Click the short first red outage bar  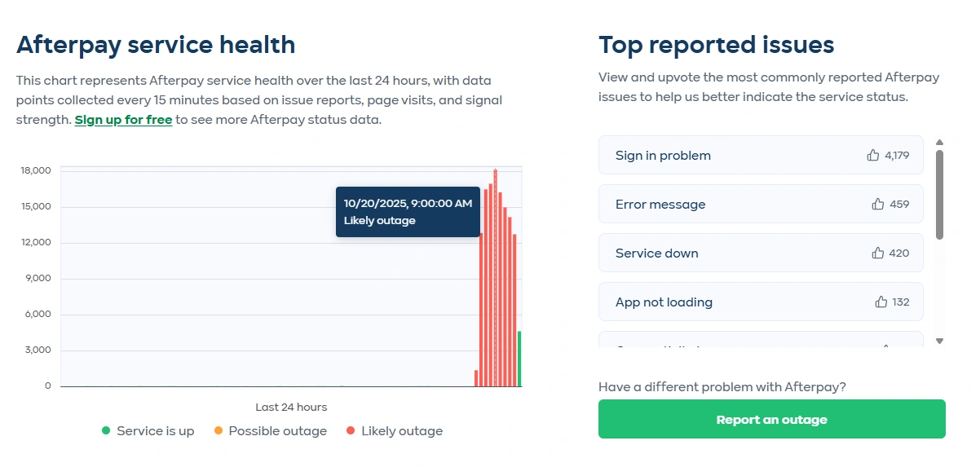(x=476, y=378)
